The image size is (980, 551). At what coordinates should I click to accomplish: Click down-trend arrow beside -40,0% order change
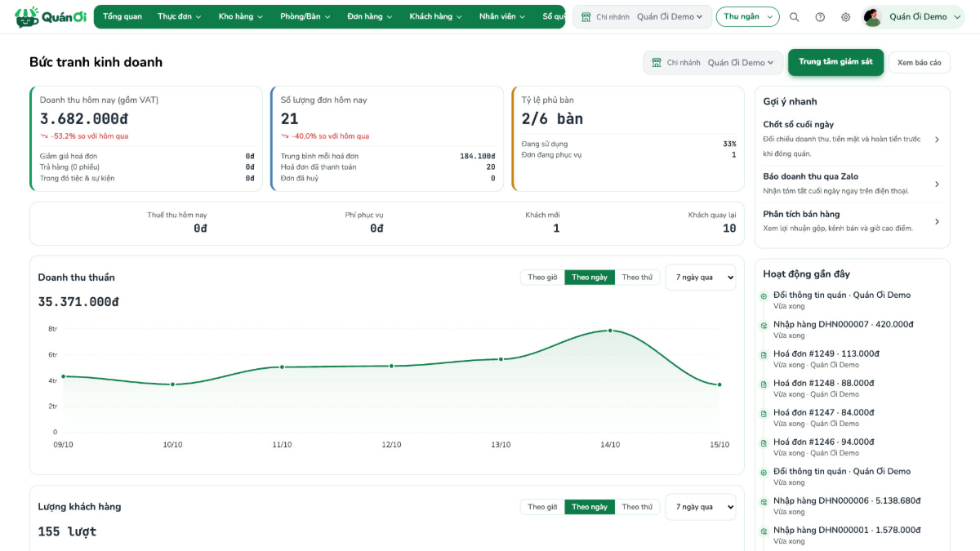(285, 136)
